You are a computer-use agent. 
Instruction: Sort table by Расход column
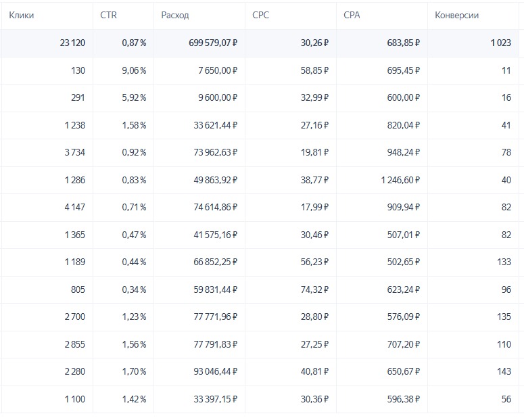pyautogui.click(x=175, y=15)
